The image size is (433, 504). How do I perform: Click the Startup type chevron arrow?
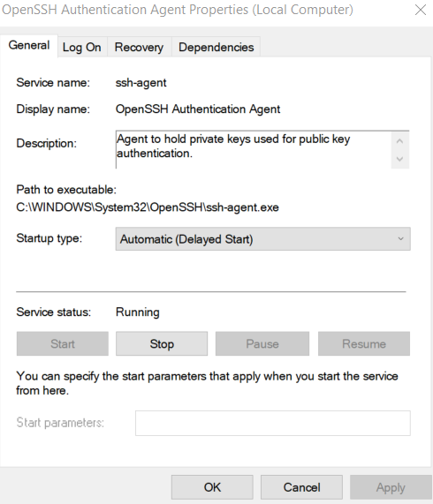point(400,239)
